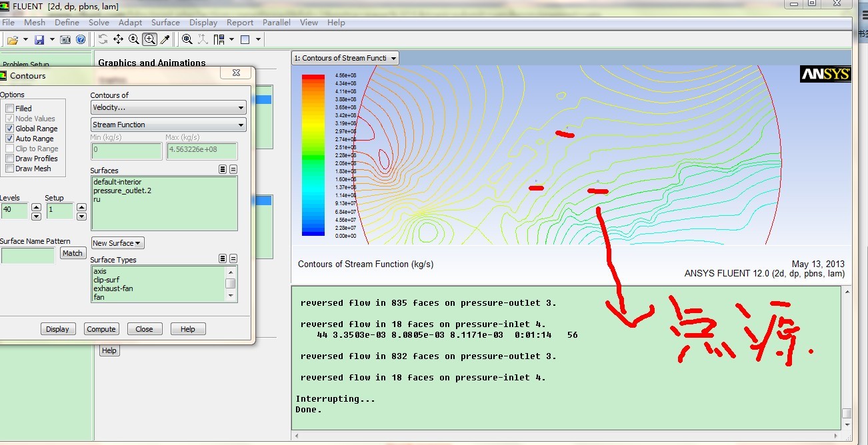The height and width of the screenshot is (445, 868).
Task: Open the New Surface dropdown
Action: [x=117, y=243]
